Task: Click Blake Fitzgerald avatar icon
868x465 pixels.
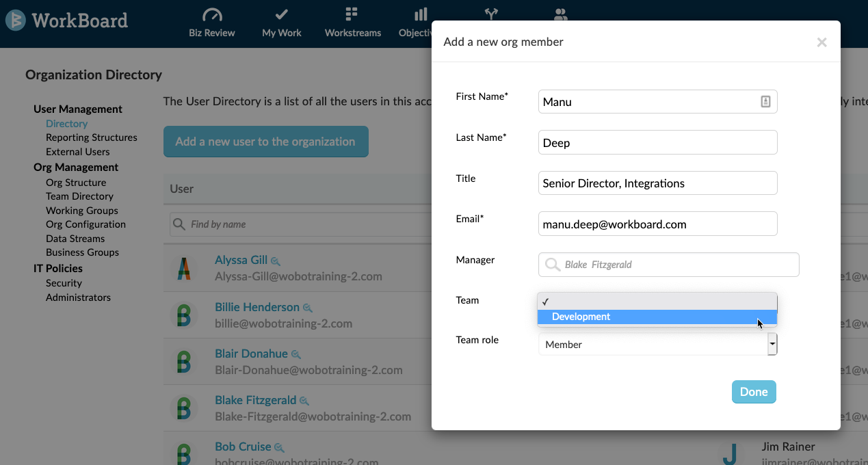Action: (184, 408)
